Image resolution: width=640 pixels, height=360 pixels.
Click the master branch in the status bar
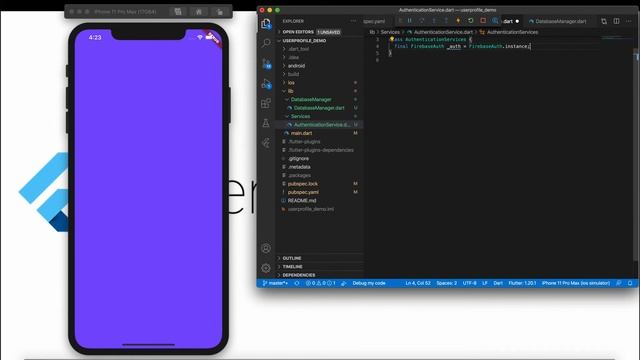[x=276, y=283]
